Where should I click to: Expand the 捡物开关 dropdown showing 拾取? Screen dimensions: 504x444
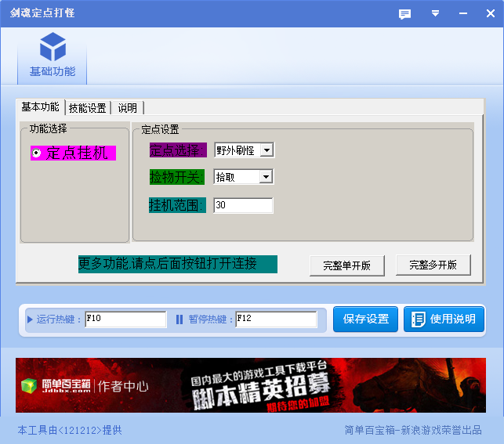266,176
